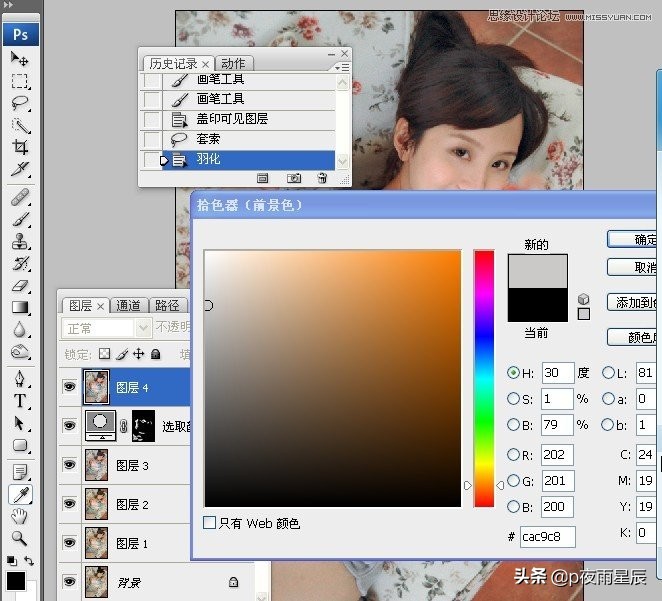Screen dimensions: 662x601
Task: Pick the Type tool
Action: (19, 401)
